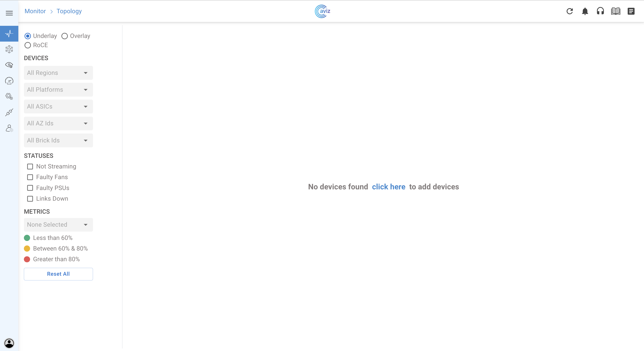Open the eye visibility sidebar icon
The width and height of the screenshot is (644, 351).
pyautogui.click(x=9, y=65)
